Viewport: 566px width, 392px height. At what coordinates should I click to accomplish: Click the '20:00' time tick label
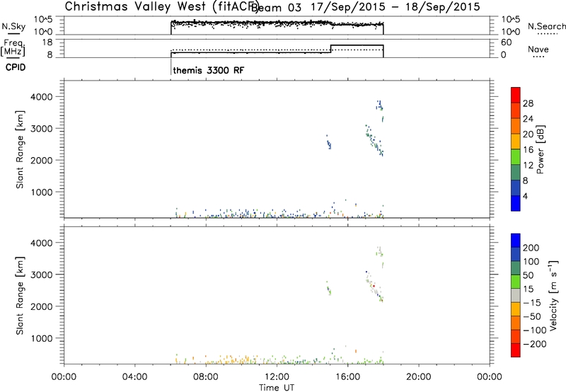coord(418,377)
